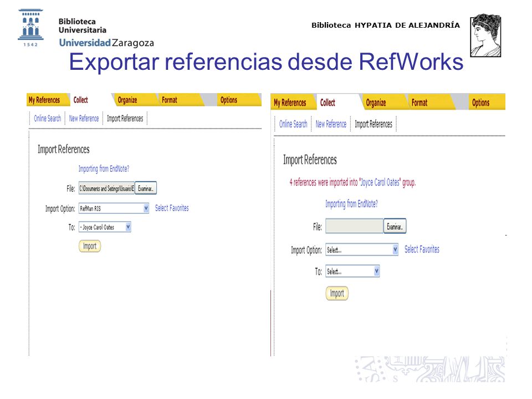Click 'Biblioteca Universitaria' text
The width and height of the screenshot is (532, 399).
83,26
